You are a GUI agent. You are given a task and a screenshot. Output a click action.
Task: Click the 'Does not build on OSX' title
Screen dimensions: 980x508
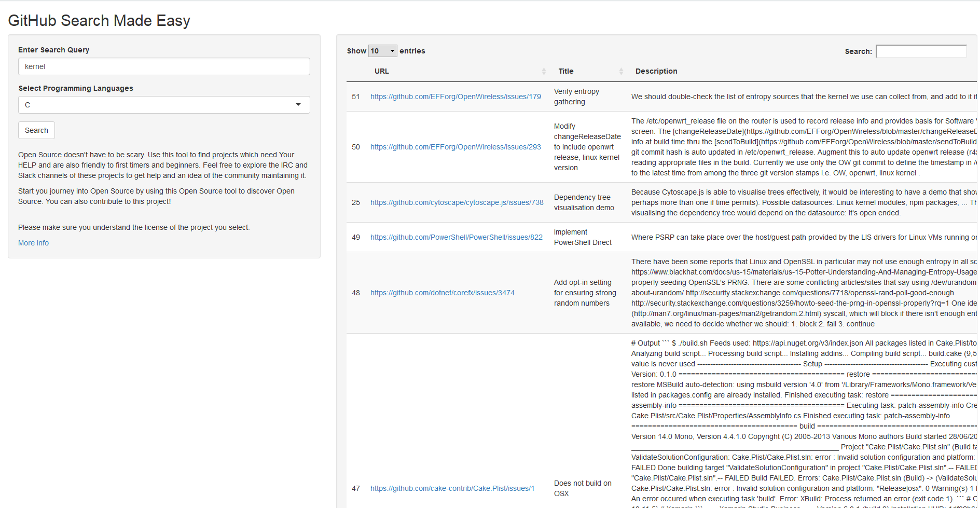point(583,488)
